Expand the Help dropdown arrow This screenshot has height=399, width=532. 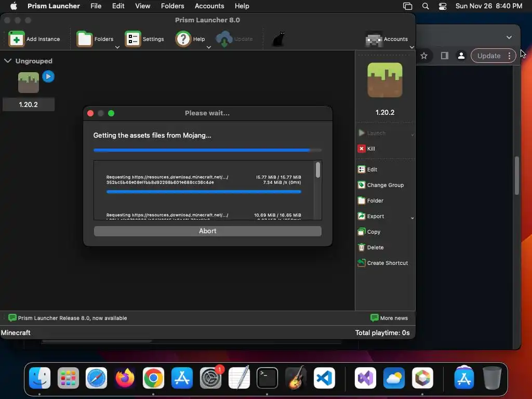click(x=209, y=47)
